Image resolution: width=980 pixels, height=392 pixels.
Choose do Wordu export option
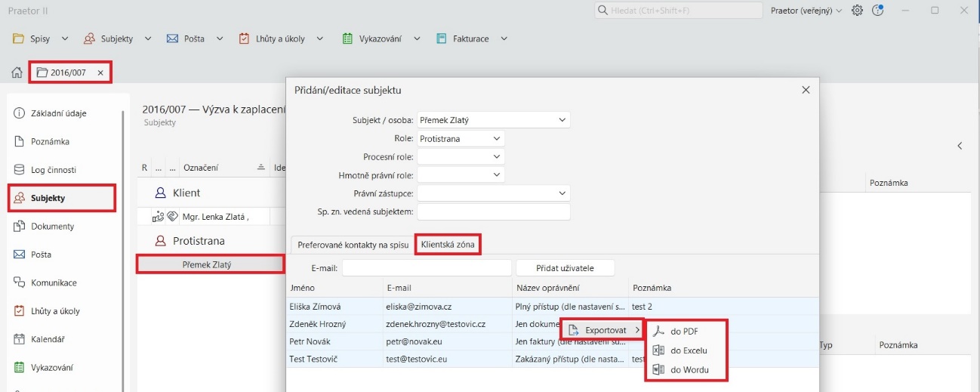pos(686,370)
